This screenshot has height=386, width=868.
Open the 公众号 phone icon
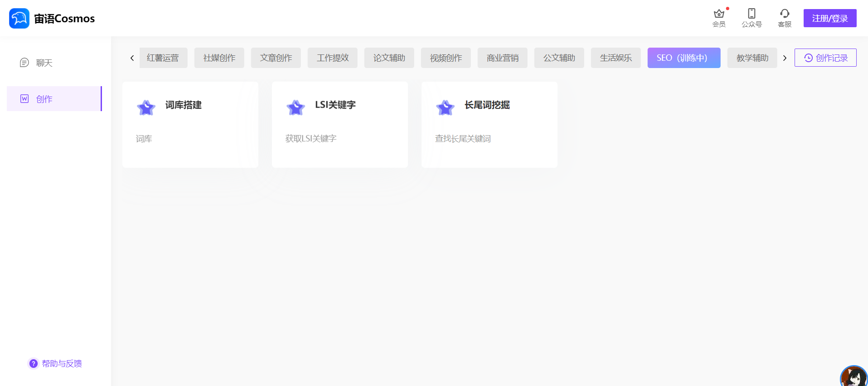click(x=752, y=14)
